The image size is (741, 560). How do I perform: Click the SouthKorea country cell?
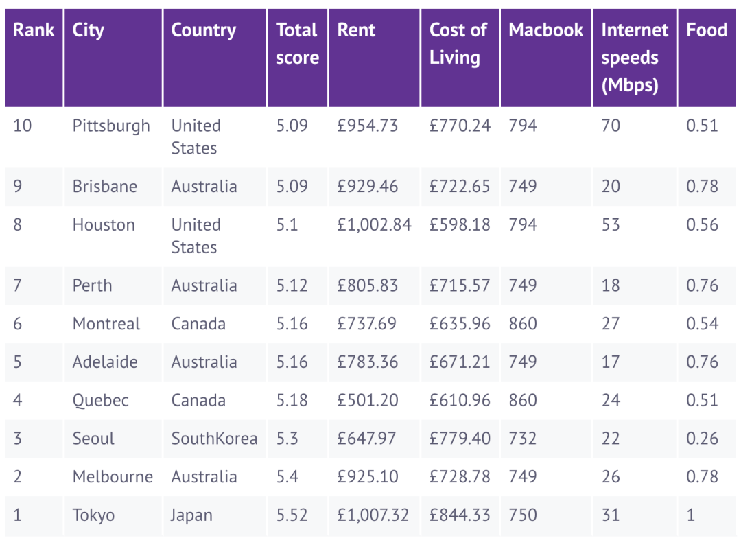[214, 439]
